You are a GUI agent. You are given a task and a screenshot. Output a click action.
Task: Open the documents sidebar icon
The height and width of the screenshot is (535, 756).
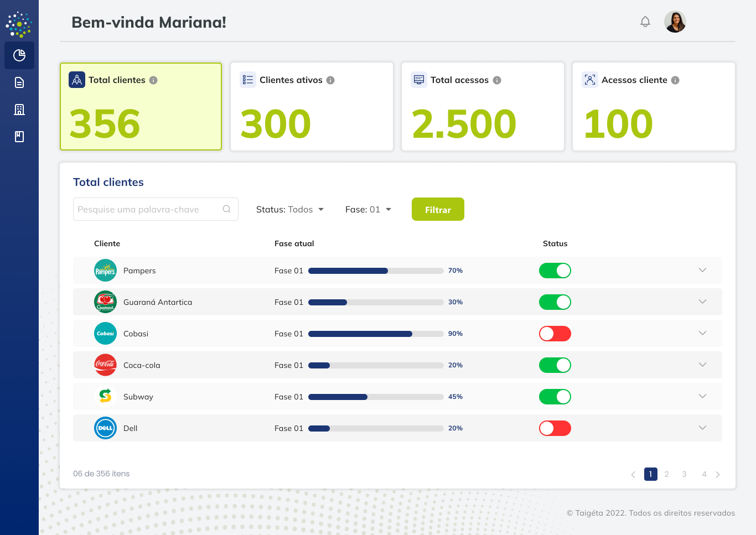point(19,82)
